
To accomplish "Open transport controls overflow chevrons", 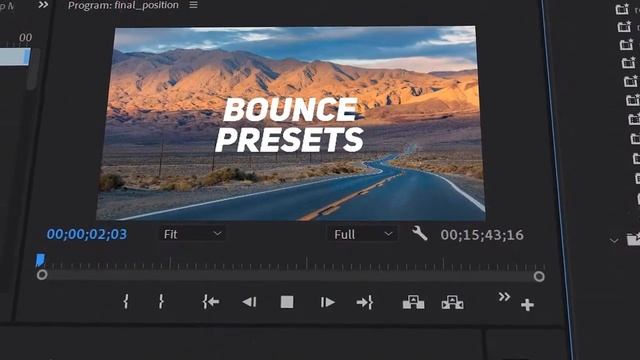I will click(504, 297).
